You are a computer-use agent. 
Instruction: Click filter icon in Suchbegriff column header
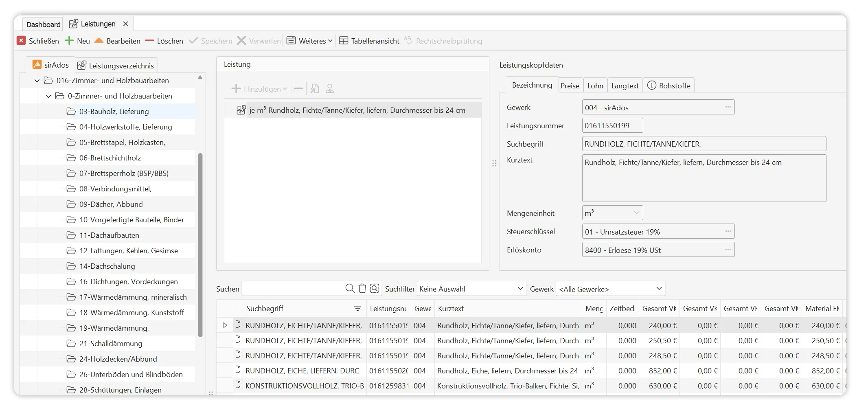click(357, 309)
